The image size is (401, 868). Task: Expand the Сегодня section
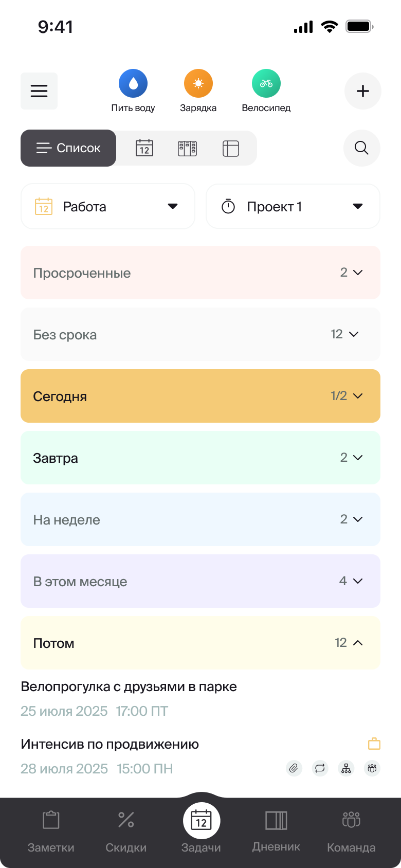tap(200, 396)
